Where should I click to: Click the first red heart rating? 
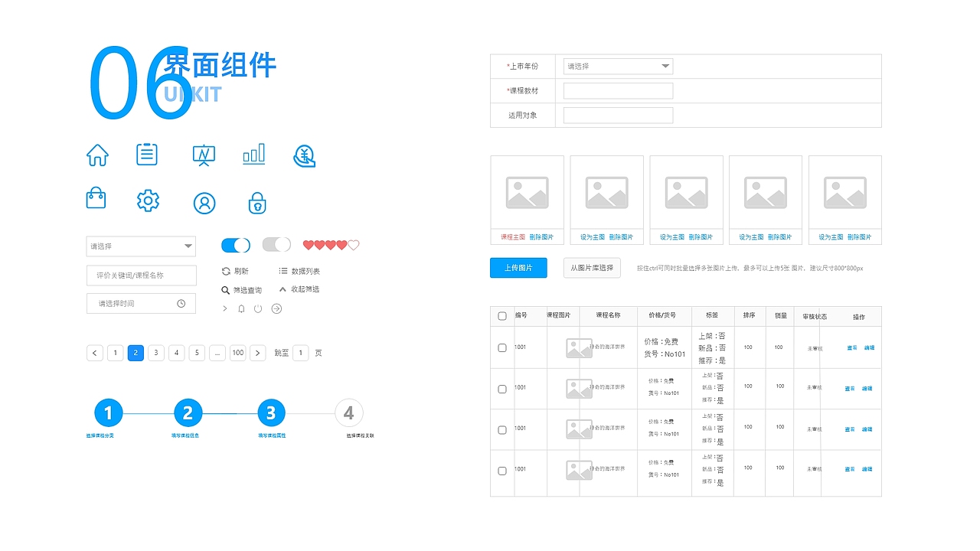309,245
